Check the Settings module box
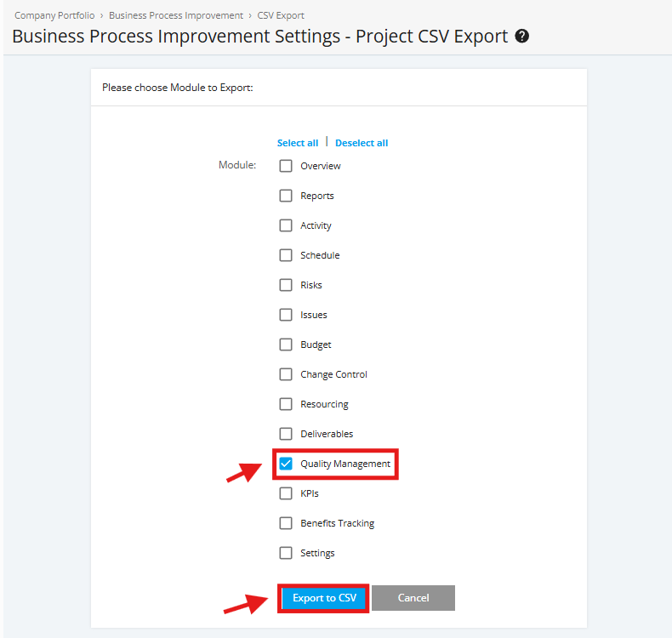 point(286,553)
